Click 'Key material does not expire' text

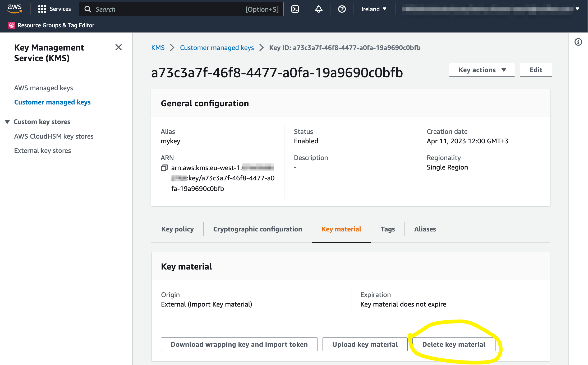403,304
